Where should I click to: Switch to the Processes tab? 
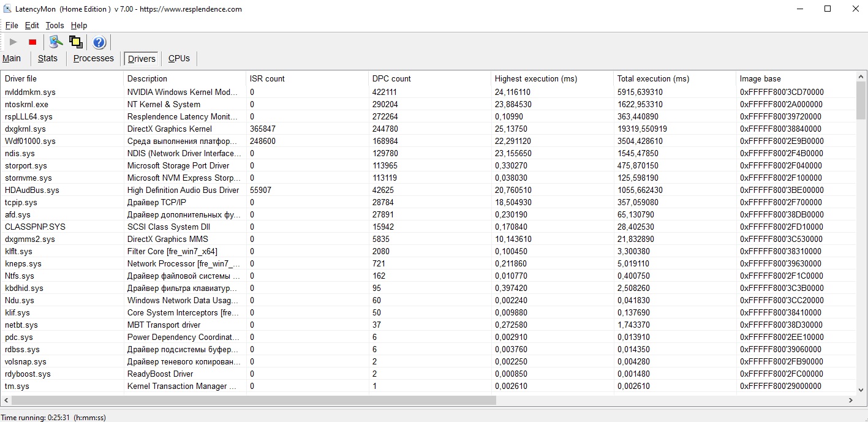pyautogui.click(x=93, y=59)
